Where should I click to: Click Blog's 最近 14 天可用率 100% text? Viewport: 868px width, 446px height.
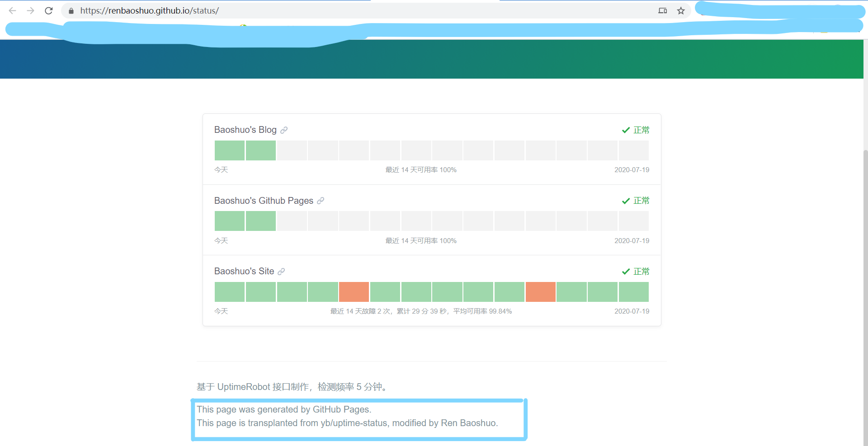[x=421, y=170]
